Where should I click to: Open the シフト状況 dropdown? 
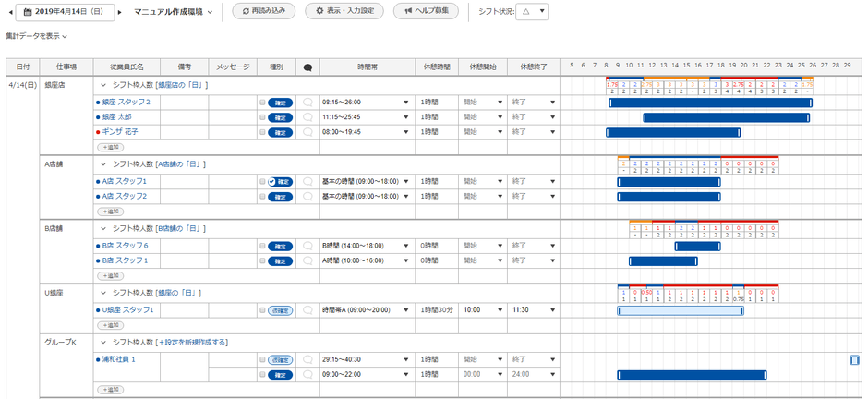pyautogui.click(x=531, y=12)
